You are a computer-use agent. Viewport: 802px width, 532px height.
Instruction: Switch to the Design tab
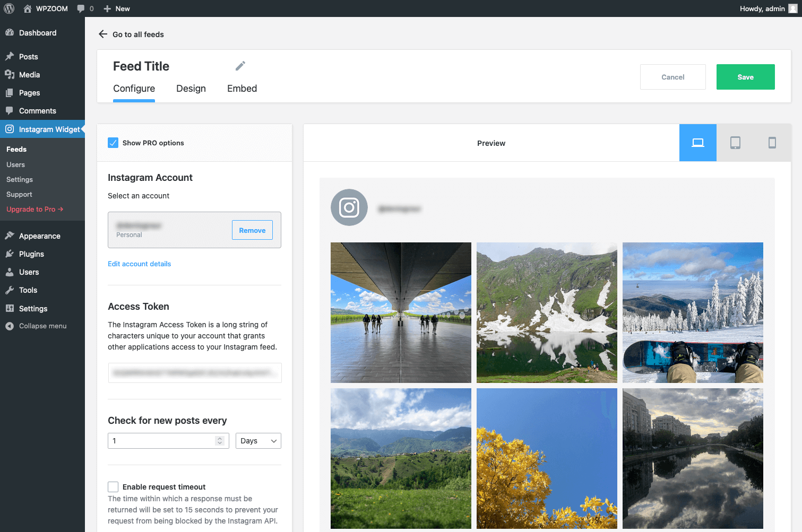tap(191, 89)
